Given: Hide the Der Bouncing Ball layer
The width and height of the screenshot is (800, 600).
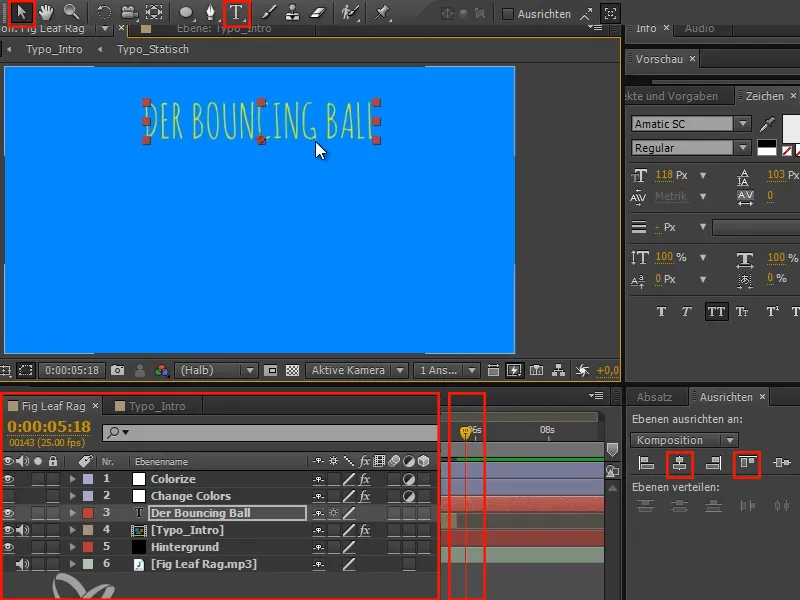Looking at the screenshot, I should coord(9,513).
